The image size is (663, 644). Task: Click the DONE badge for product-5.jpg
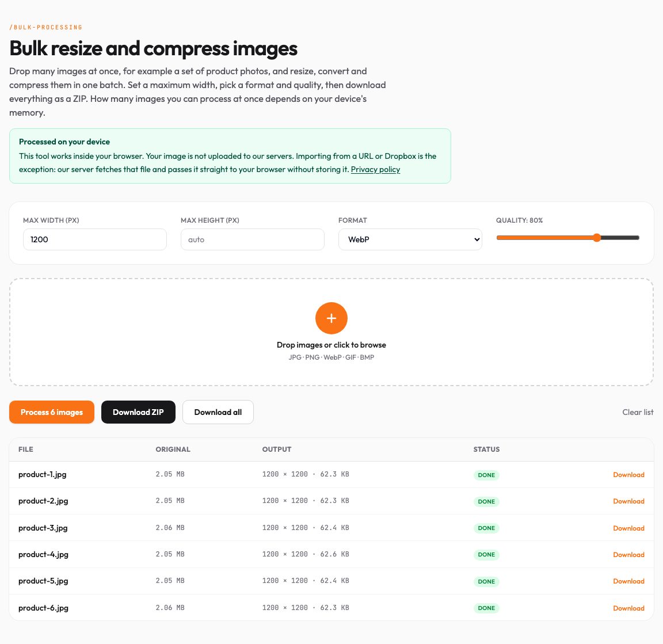pyautogui.click(x=486, y=581)
